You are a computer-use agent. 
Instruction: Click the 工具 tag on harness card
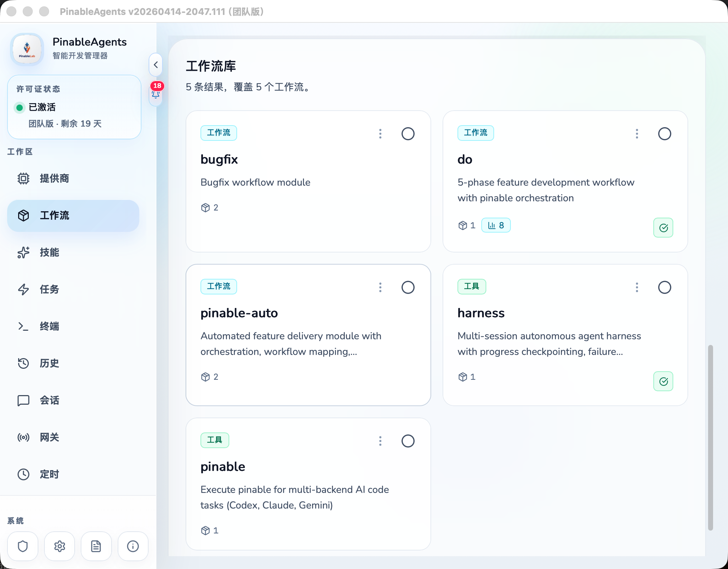tap(472, 287)
